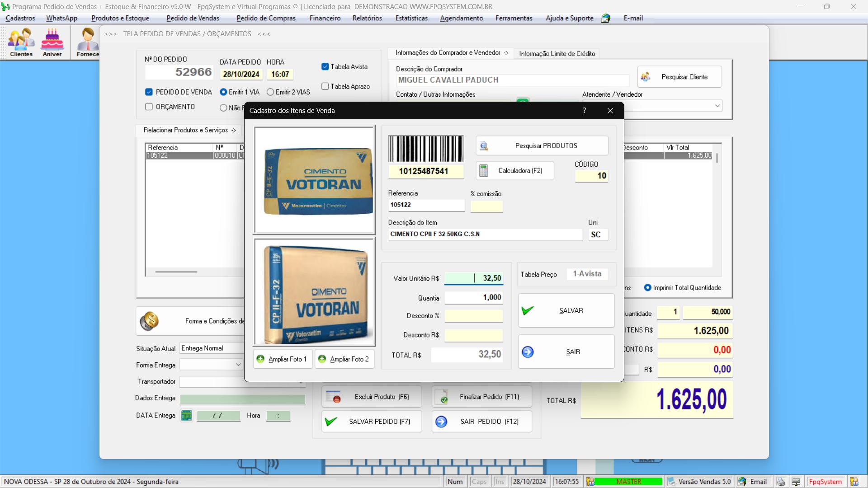Open the WhatsApp menu
The height and width of the screenshot is (488, 868).
tap(61, 18)
